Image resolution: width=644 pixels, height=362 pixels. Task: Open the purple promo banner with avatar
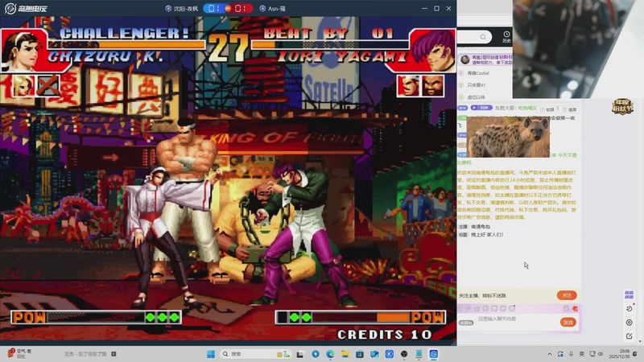coord(485,60)
